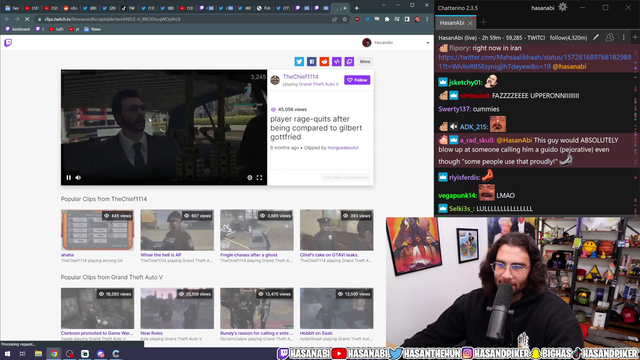Open 'Clarkson promoted to Game War...' clip thumbnail
The width and height of the screenshot is (640, 360).
tap(98, 308)
